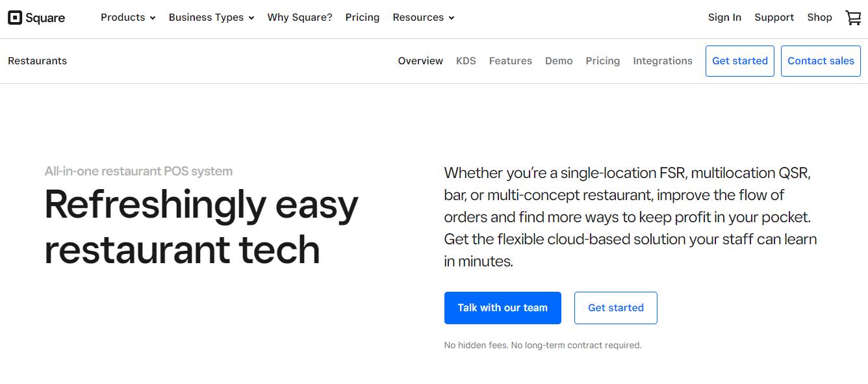Expand the Business Types dropdown
The image size is (868, 384).
coord(212,18)
